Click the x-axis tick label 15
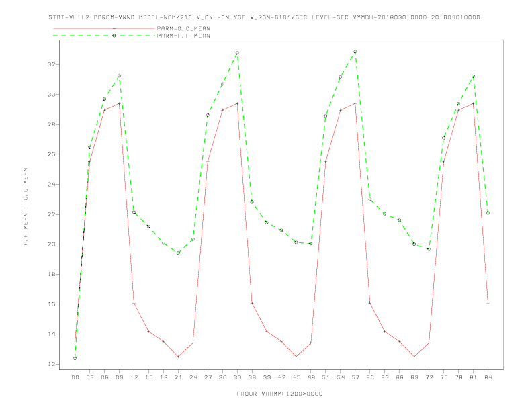532x411 pixels. pos(148,377)
